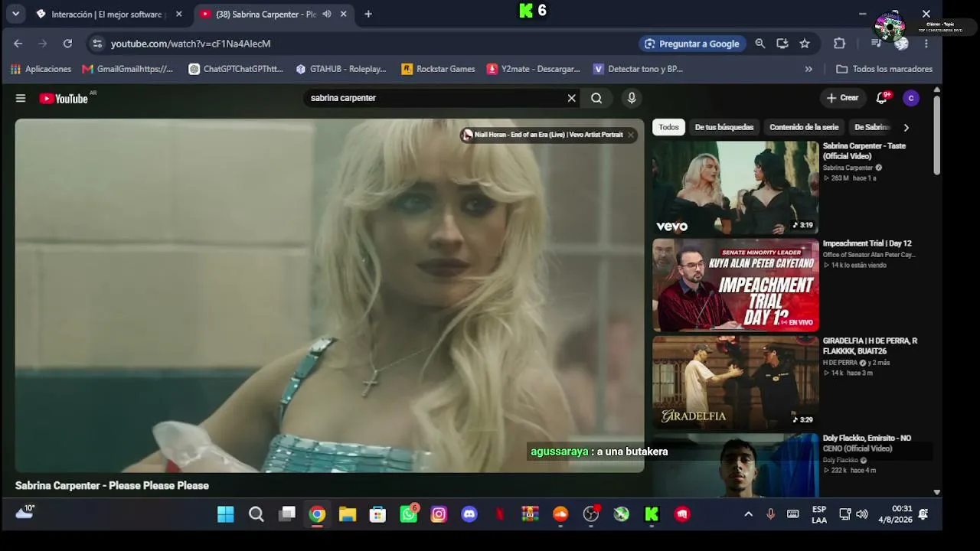This screenshot has height=551, width=980.
Task: Open the Doly Flackko NO CENO title
Action: pyautogui.click(x=867, y=443)
